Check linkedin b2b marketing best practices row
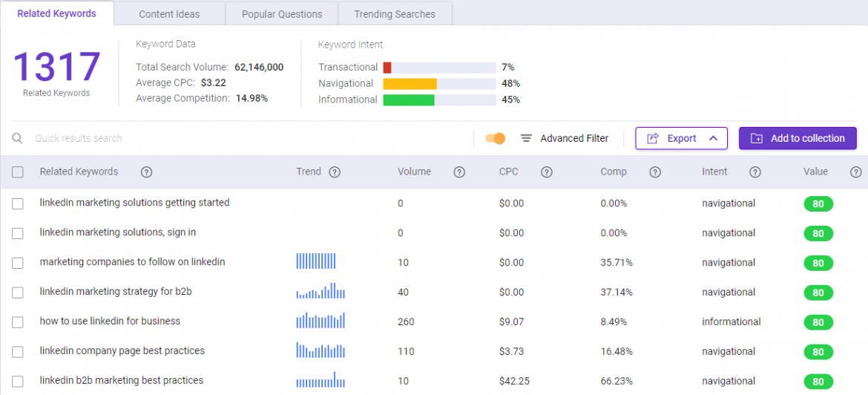Screen dimensions: 868x395 coord(18,382)
